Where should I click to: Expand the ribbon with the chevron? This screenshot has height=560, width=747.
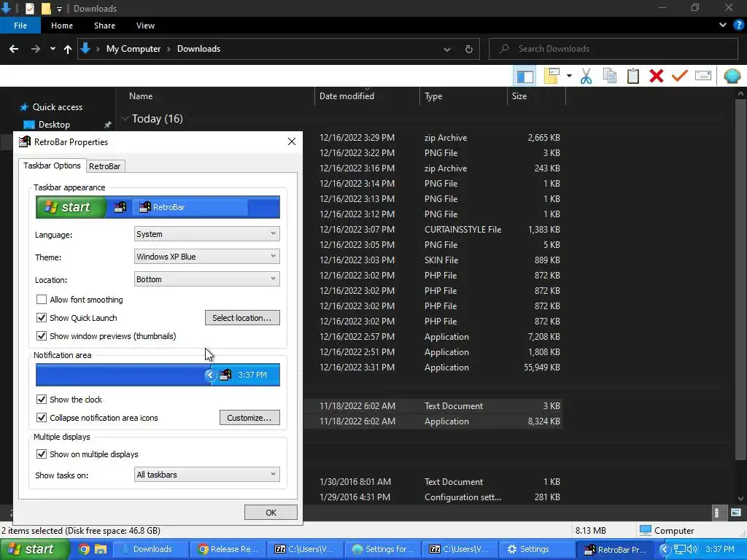(x=723, y=26)
